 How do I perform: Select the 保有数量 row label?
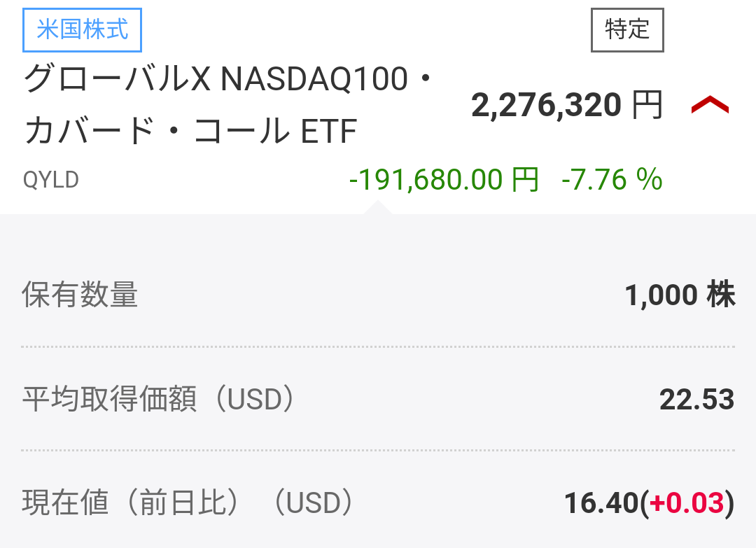click(x=80, y=295)
